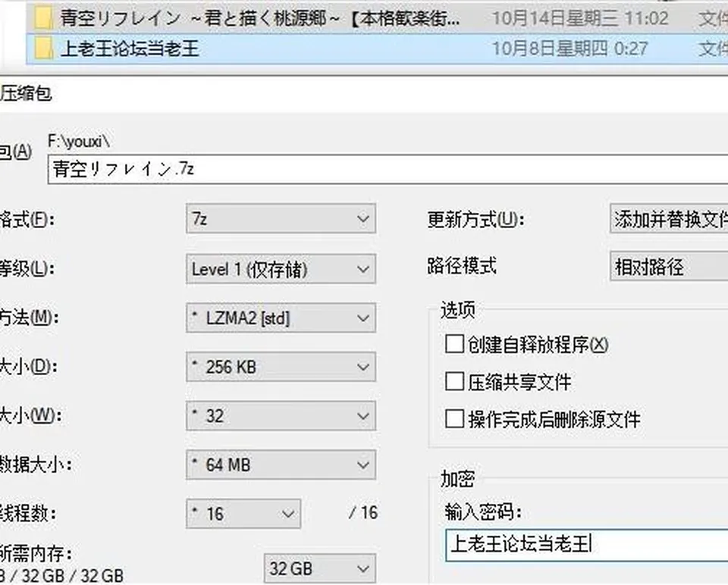The image size is (728, 585).
Task: Open dictionary size dropdown showing 256 KB
Action: (281, 367)
